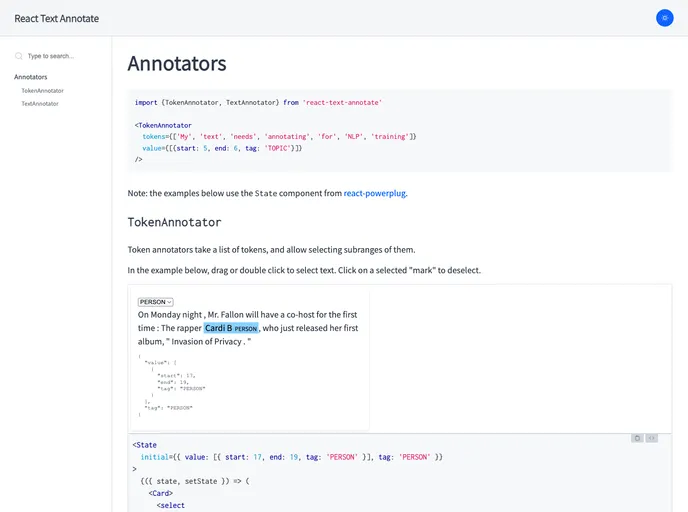Click the word 'Monday' in the example text
Viewport: 688px width, 512px height.
[166, 315]
